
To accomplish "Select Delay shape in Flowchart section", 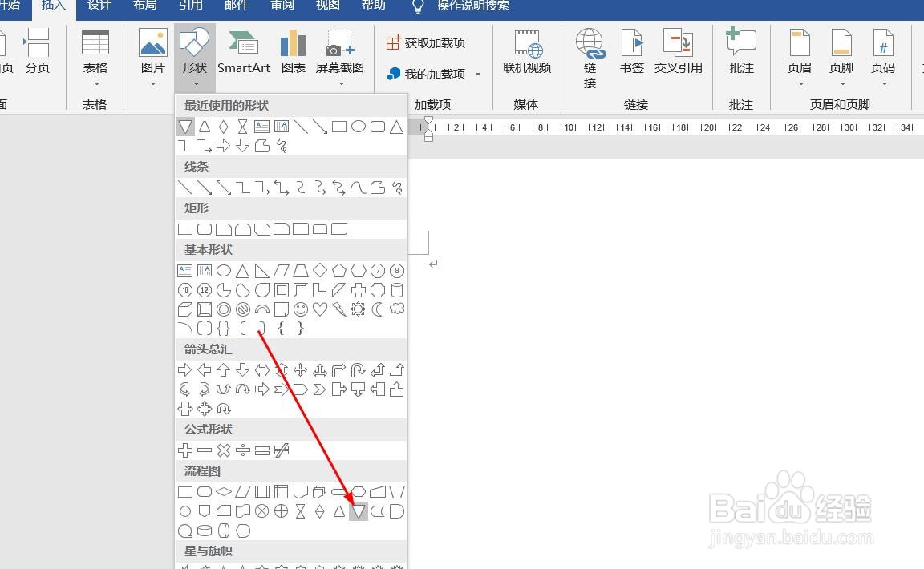I will click(x=397, y=511).
